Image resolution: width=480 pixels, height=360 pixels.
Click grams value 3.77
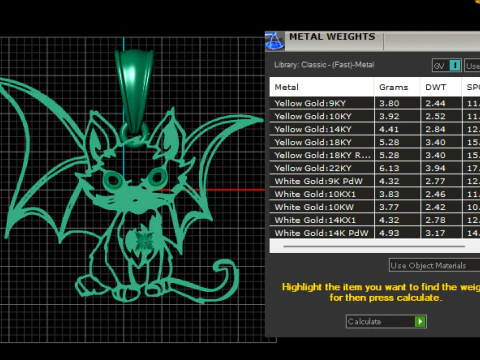[x=389, y=207]
